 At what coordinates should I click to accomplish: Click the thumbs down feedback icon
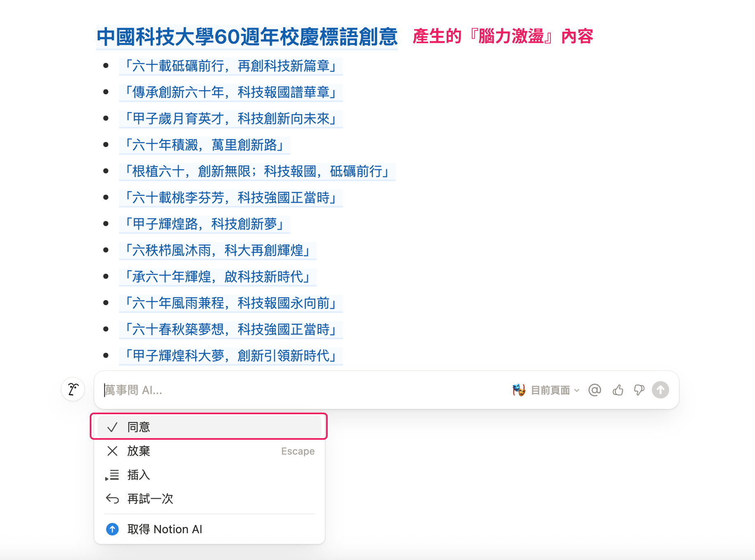pos(639,390)
